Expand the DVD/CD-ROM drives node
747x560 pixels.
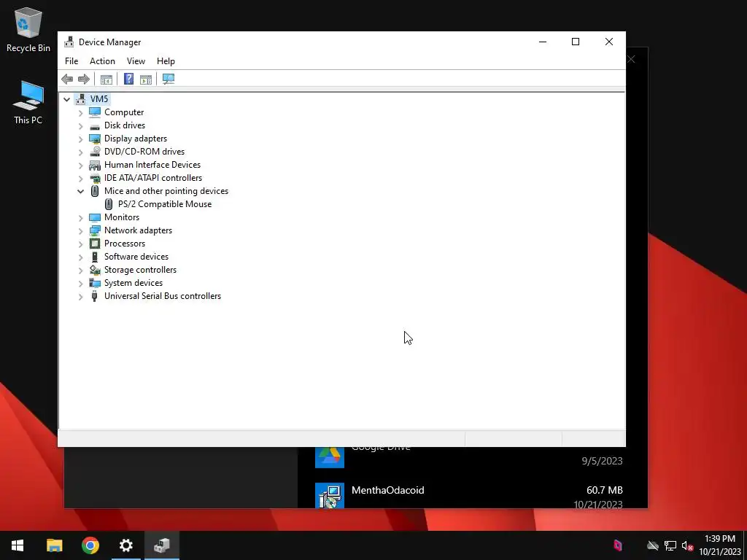80,152
